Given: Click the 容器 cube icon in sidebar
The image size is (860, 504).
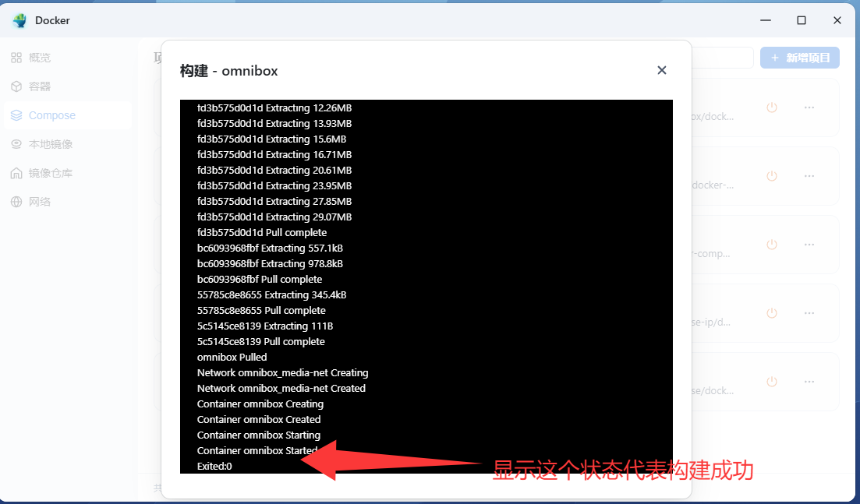Looking at the screenshot, I should click(x=16, y=86).
